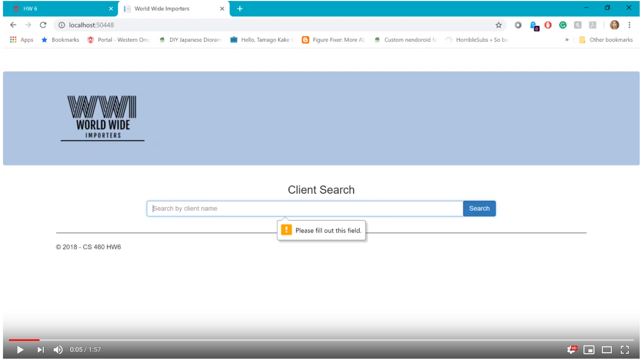The height and width of the screenshot is (361, 644).
Task: Click the blue Search button
Action: coord(479,208)
